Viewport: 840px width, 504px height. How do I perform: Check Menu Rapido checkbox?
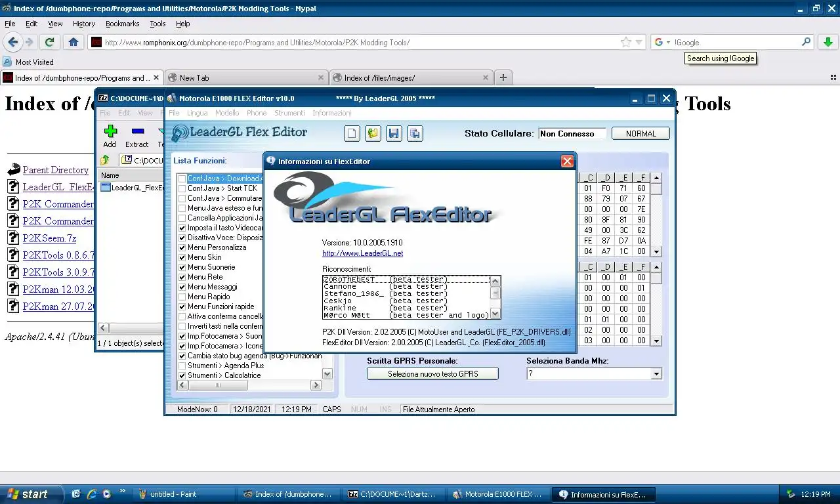[x=182, y=297]
